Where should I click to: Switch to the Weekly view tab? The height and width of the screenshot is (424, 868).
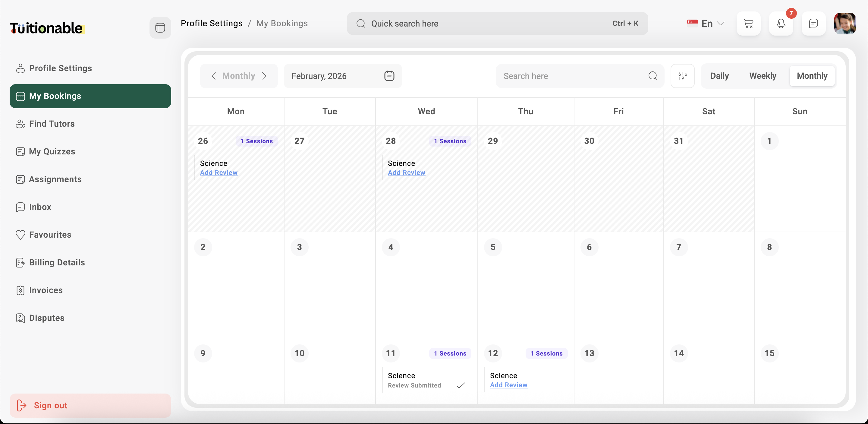(x=763, y=76)
